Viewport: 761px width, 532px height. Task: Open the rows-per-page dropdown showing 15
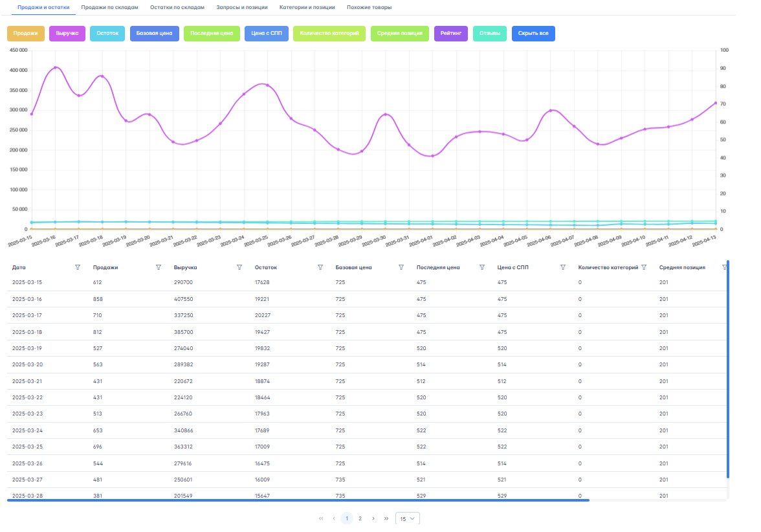point(407,519)
